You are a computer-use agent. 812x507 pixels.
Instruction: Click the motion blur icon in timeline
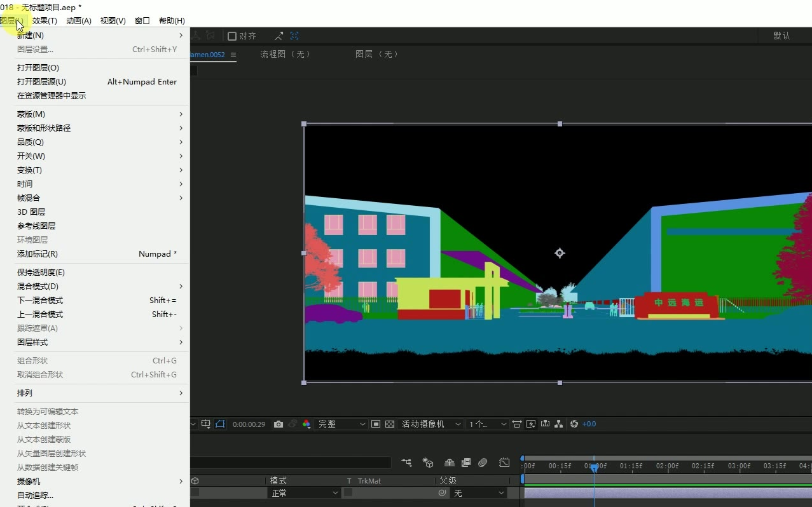[483, 463]
